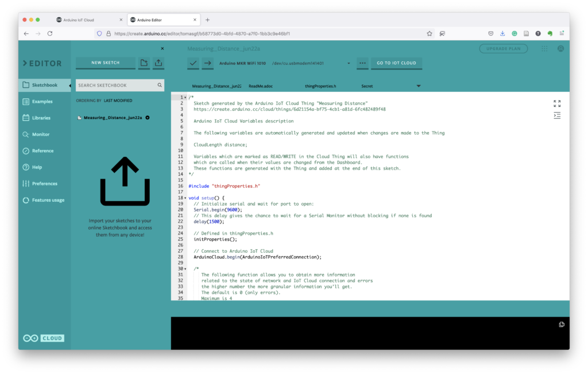The height and width of the screenshot is (374, 588).
Task: Click the auto-indent code icon
Action: [x=557, y=115]
